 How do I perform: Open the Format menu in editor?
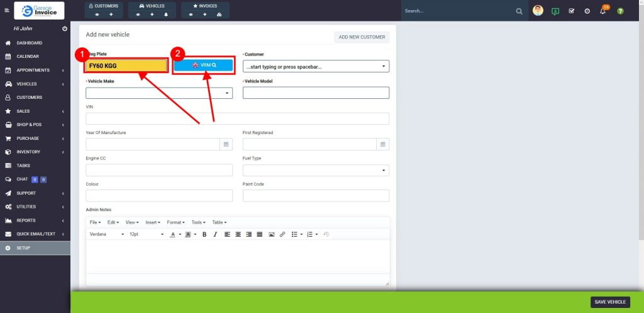176,222
